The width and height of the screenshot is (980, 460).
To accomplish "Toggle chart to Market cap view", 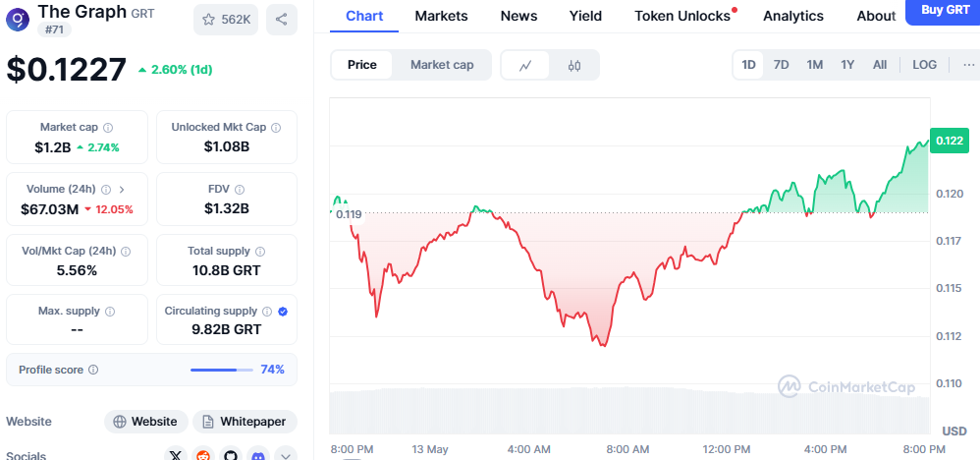I will coord(442,65).
